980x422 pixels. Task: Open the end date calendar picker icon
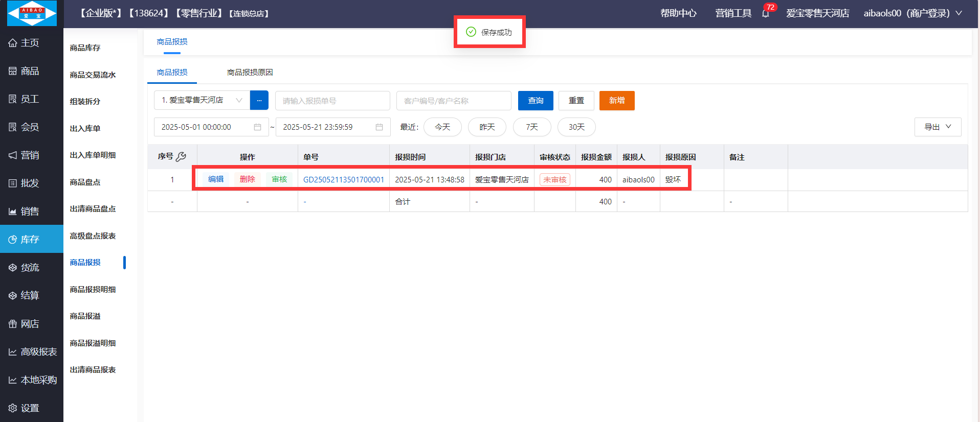point(379,127)
